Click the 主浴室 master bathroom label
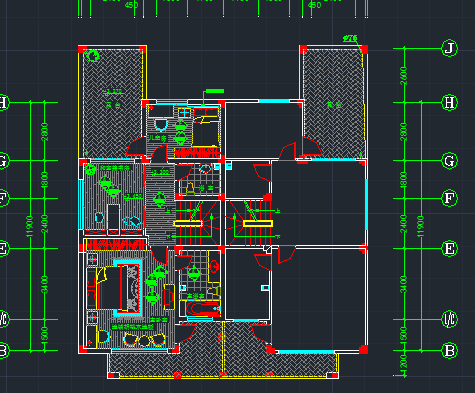475x393 pixels. [195, 296]
